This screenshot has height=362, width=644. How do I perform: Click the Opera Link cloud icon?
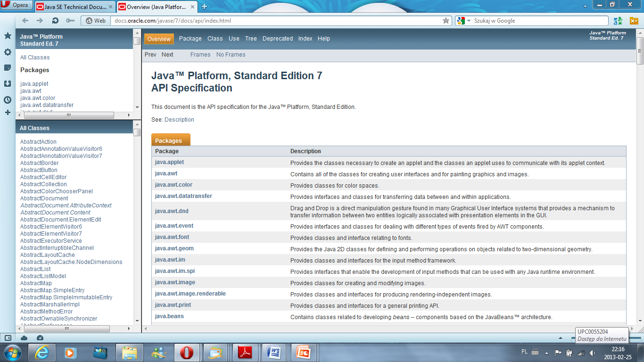[24, 338]
